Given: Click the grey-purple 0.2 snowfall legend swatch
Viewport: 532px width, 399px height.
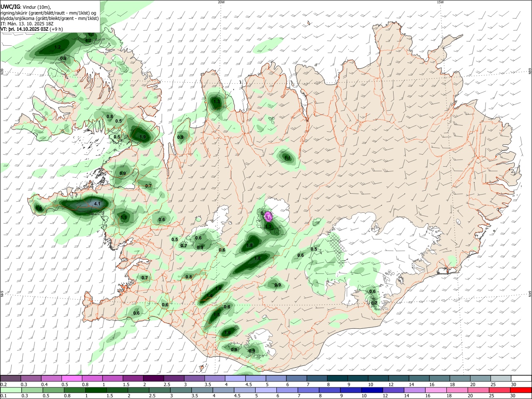Looking at the screenshot, I should 10,378.
